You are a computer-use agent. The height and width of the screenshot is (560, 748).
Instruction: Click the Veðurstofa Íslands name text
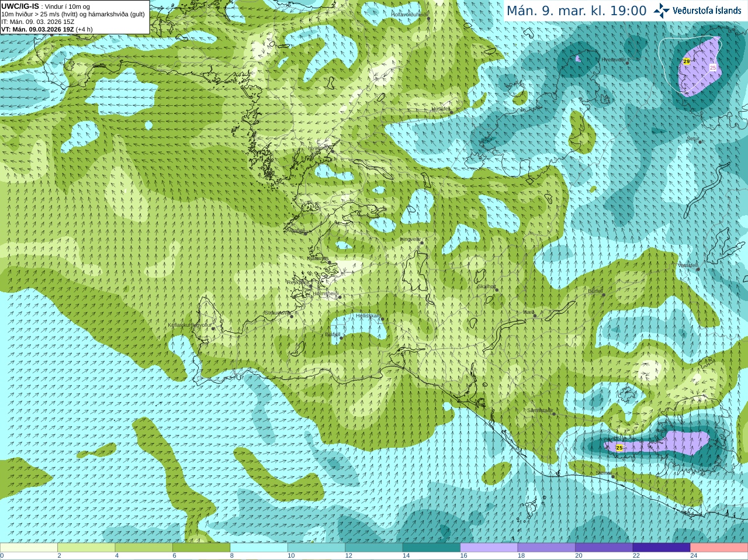click(707, 11)
